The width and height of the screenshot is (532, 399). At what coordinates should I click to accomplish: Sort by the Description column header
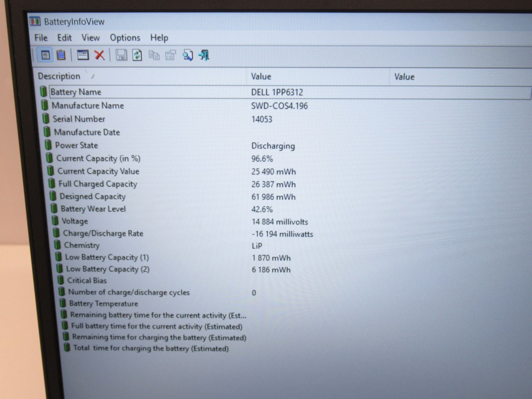pos(140,76)
